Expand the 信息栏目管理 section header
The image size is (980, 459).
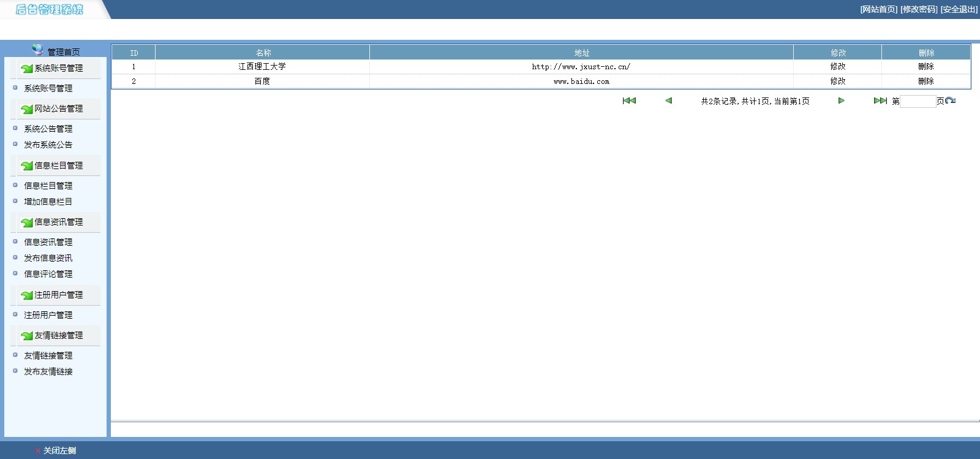pyautogui.click(x=58, y=165)
